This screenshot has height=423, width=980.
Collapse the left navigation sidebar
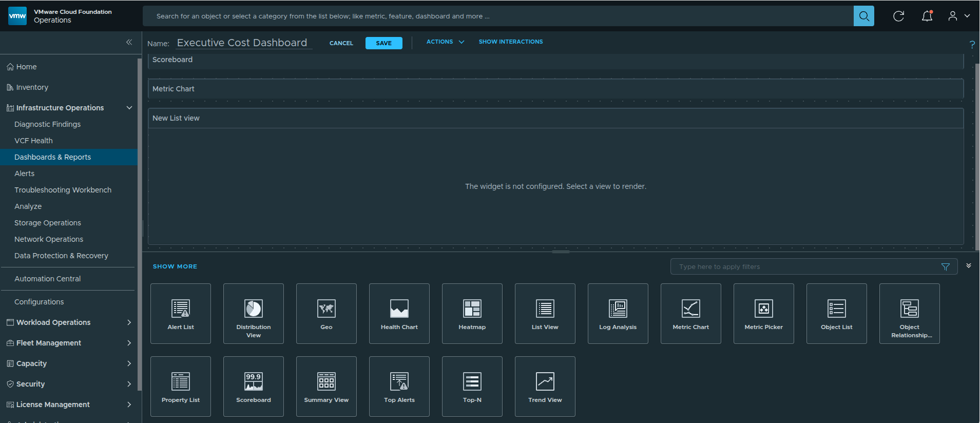point(129,42)
